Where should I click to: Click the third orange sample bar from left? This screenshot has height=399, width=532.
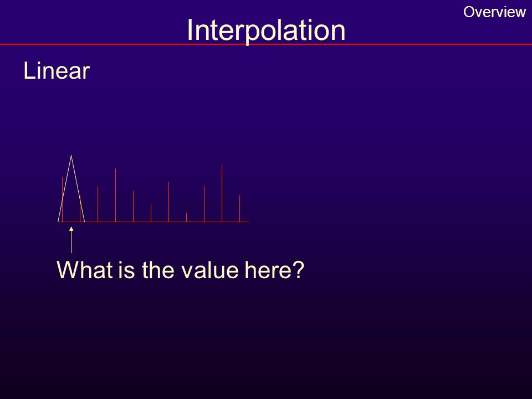click(98, 204)
